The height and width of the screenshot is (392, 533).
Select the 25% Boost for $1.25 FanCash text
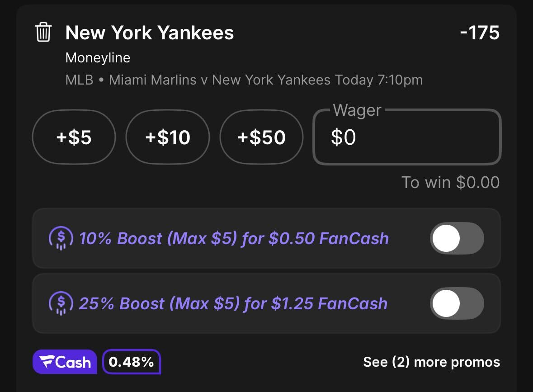233,303
